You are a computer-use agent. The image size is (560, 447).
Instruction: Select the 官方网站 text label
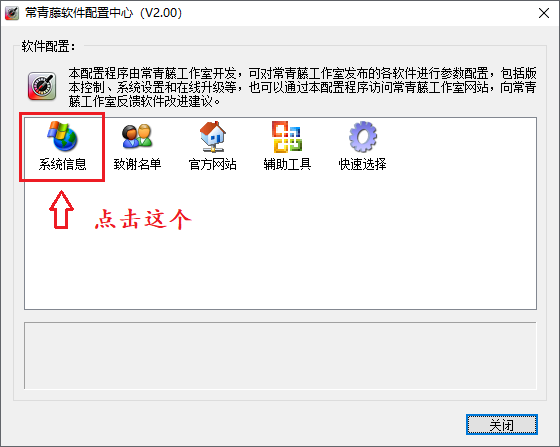point(212,164)
